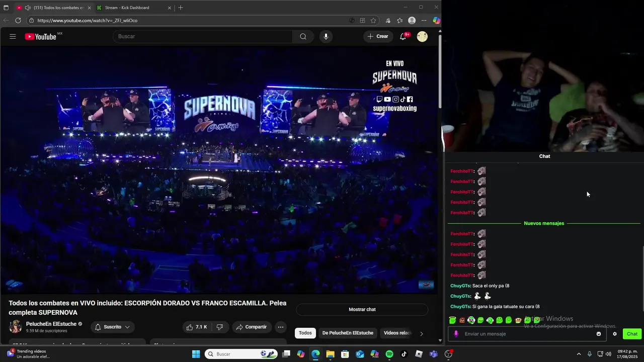The width and height of the screenshot is (644, 362).
Task: Open OBS Studio from the taskbar
Action: [448, 354]
